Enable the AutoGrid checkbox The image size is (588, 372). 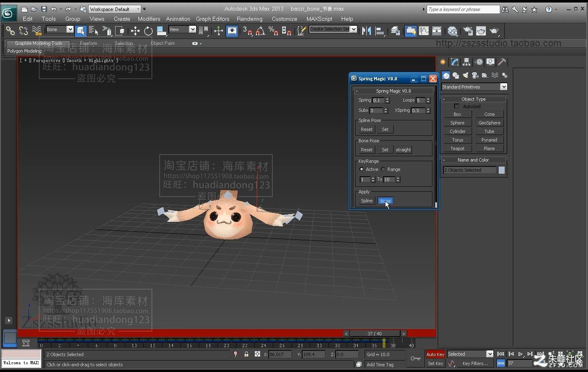[x=457, y=106]
